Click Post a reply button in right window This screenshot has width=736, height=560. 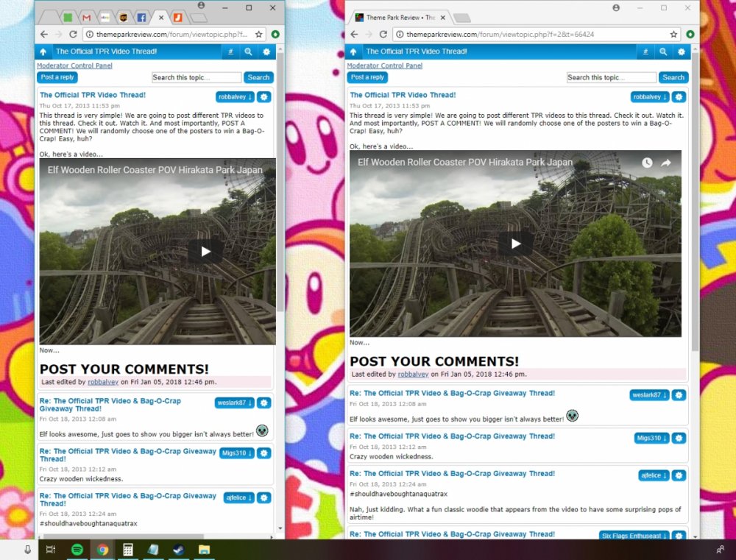click(x=367, y=77)
